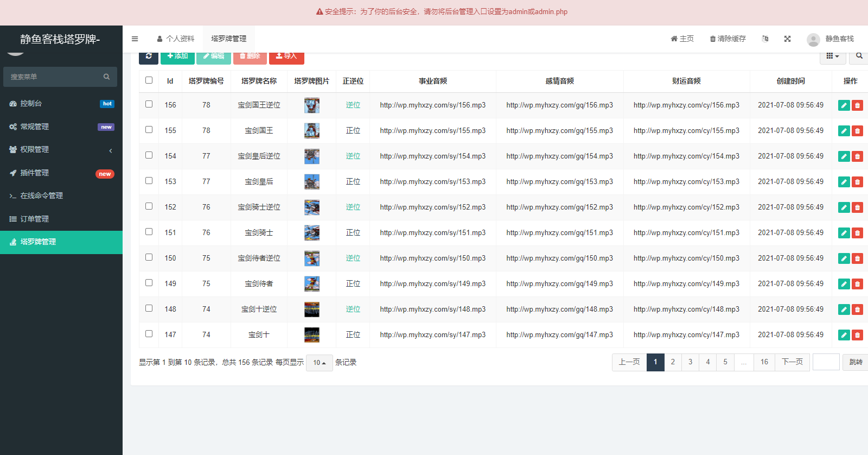Click the red delete icon for row 147
Viewport: 868px width, 455px height.
pos(857,335)
